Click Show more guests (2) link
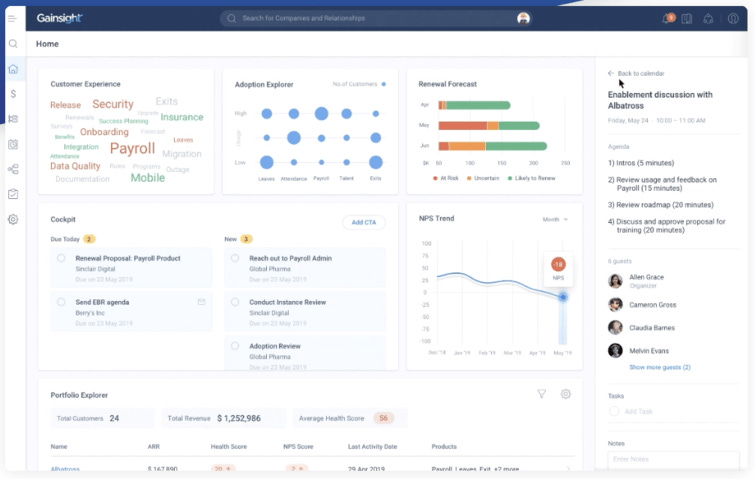Image resolution: width=755 pixels, height=479 pixels. [x=660, y=367]
